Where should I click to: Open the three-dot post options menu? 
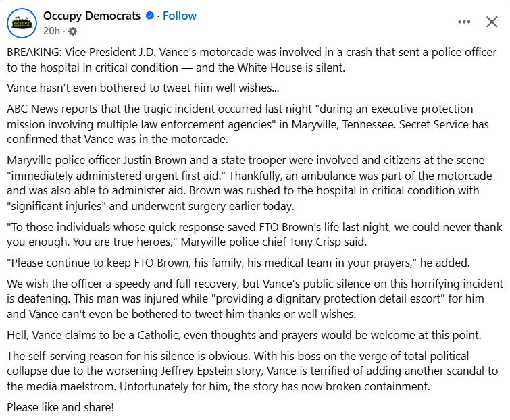point(464,22)
